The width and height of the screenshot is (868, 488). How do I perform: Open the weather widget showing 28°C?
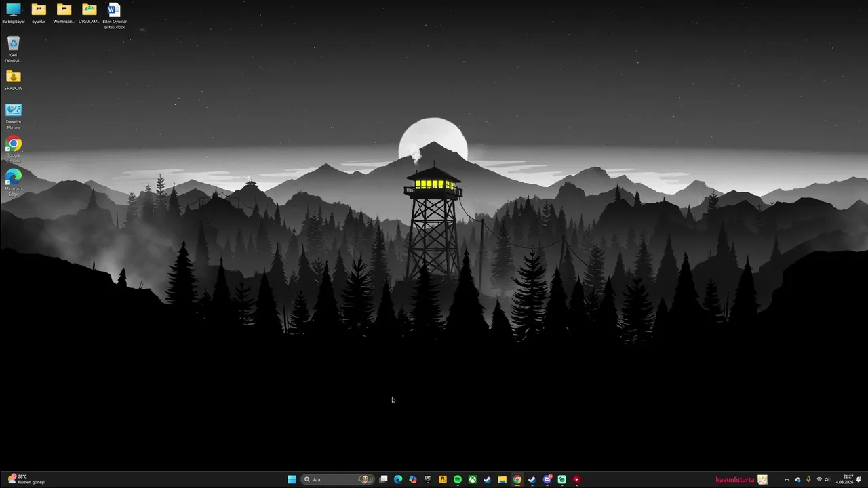27,480
